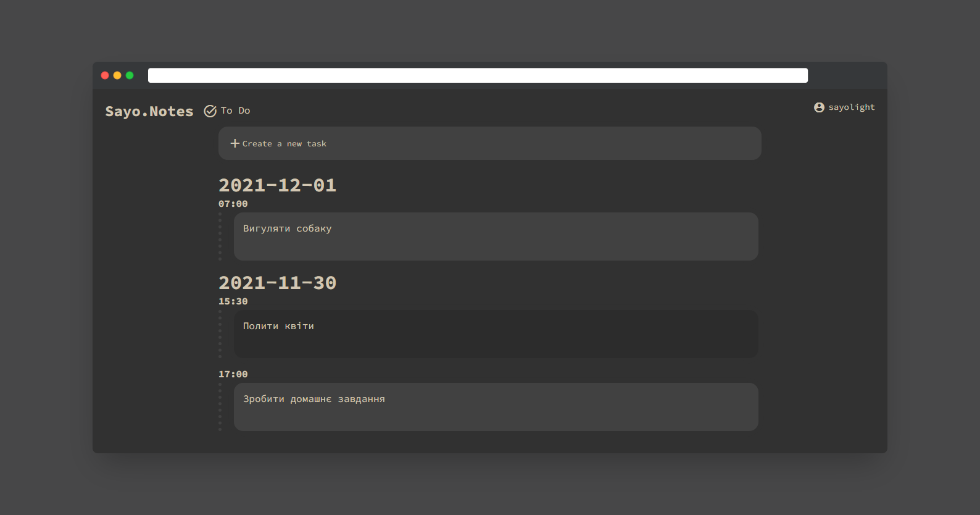Screen dimensions: 980x515
Task: Open the 'Вигуляти собаку' task card
Action: point(496,237)
